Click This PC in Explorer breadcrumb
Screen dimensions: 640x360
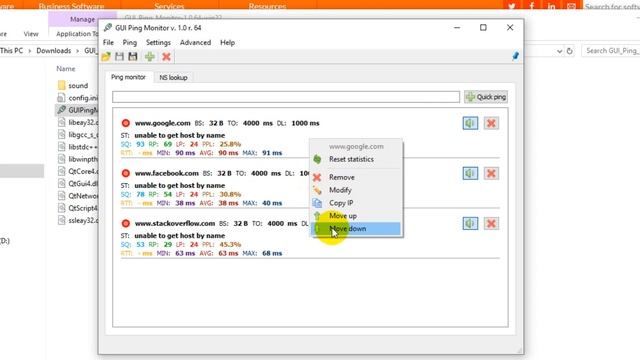[11, 51]
